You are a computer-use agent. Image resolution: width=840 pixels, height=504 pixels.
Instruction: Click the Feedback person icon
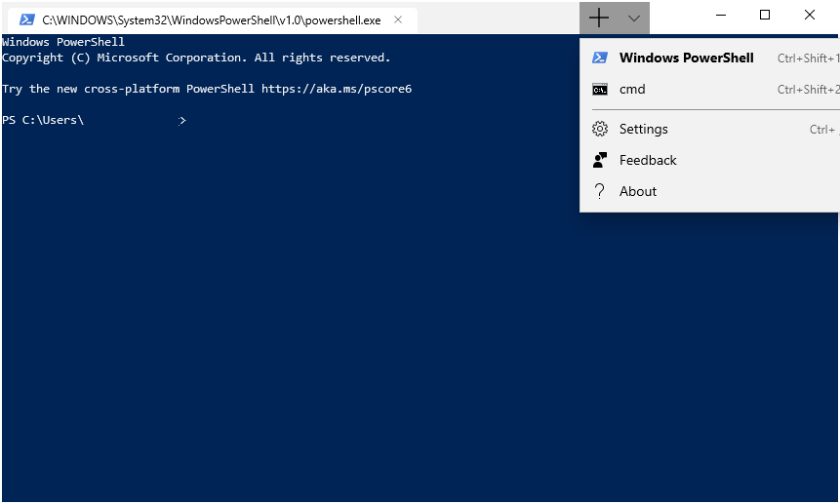tap(599, 160)
